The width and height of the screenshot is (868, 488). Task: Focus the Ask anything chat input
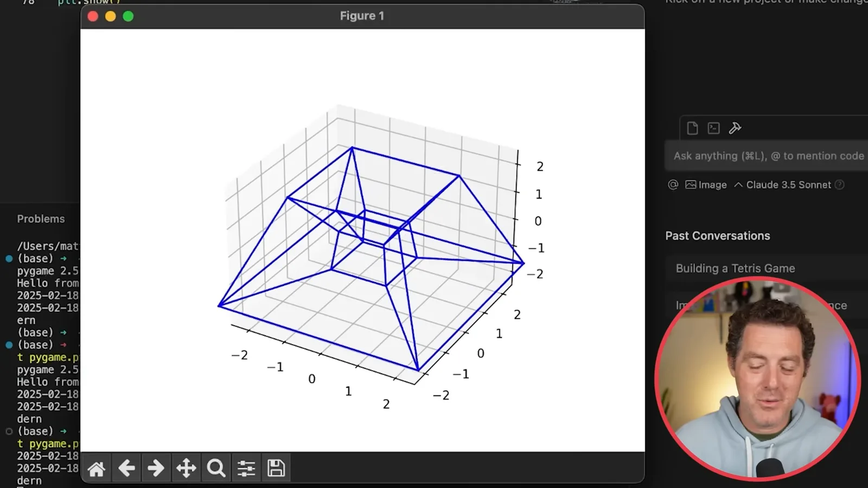[x=767, y=156]
